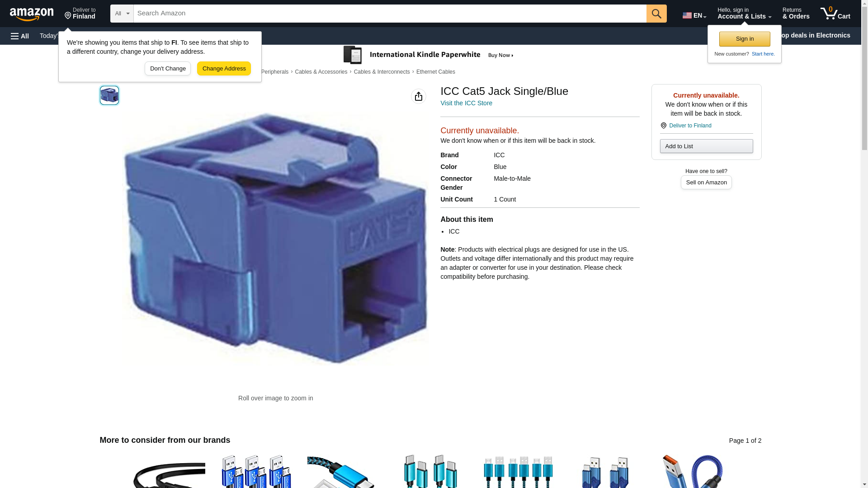
Task: Click the magnifying glass search button
Action: pos(656,14)
